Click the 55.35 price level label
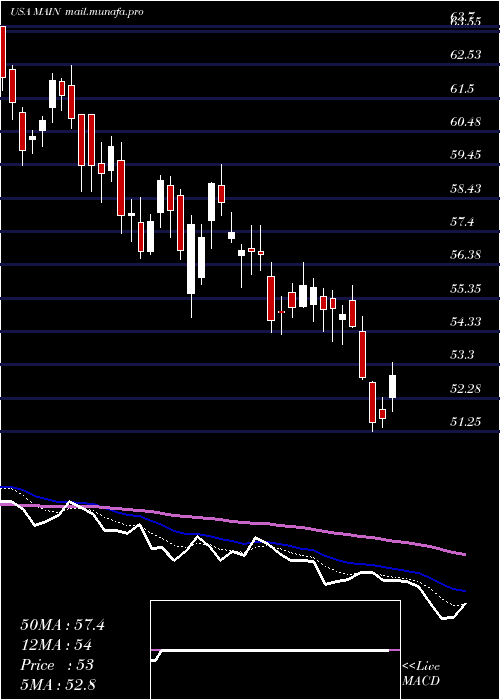 pos(465,288)
